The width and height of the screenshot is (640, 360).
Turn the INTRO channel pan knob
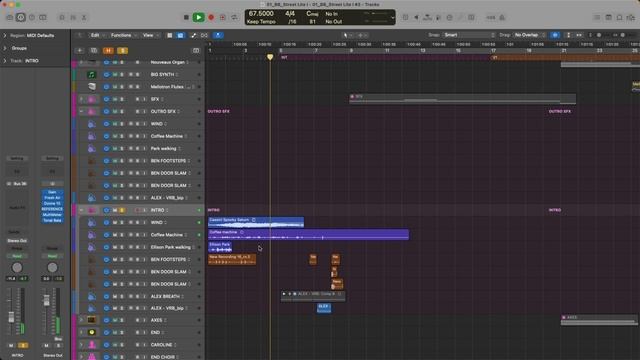pos(17,267)
